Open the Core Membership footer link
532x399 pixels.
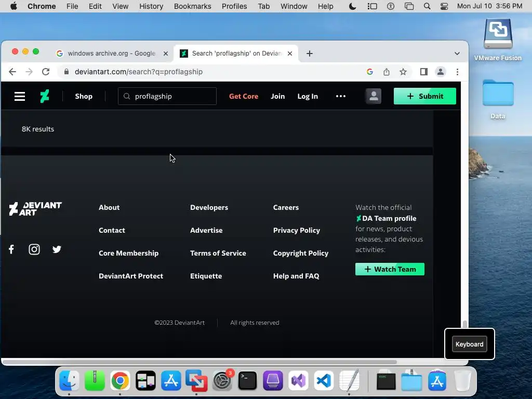pyautogui.click(x=128, y=253)
